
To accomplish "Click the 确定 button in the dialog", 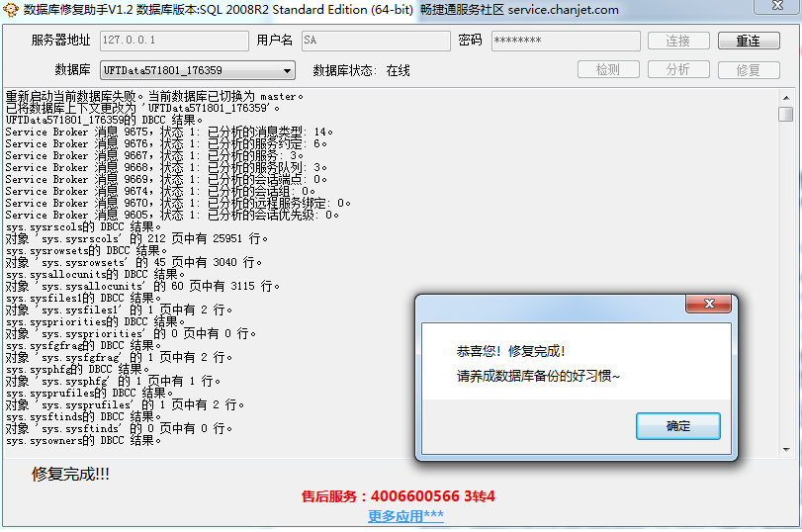I will coord(677,426).
